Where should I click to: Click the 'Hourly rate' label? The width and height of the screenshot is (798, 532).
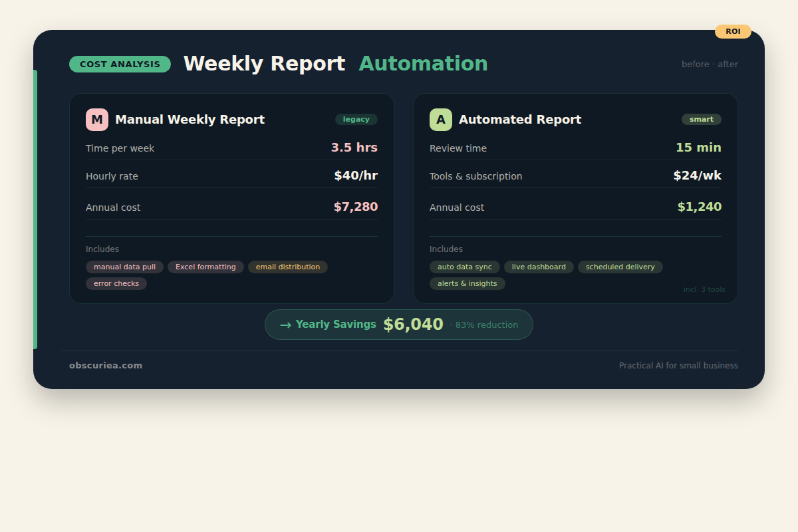(x=112, y=176)
